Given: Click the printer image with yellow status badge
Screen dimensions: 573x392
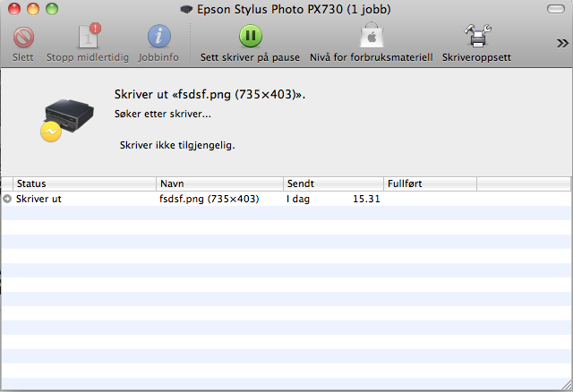Looking at the screenshot, I should [x=67, y=119].
